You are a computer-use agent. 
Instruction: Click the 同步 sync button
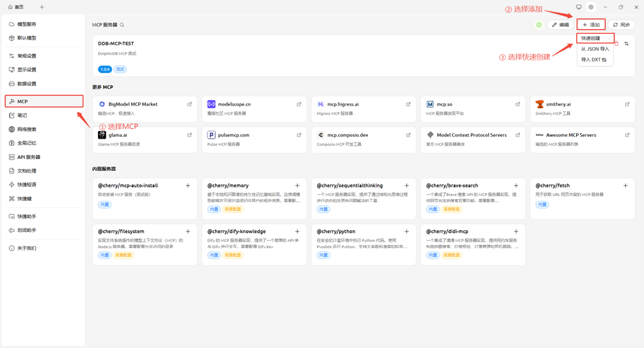coord(621,25)
